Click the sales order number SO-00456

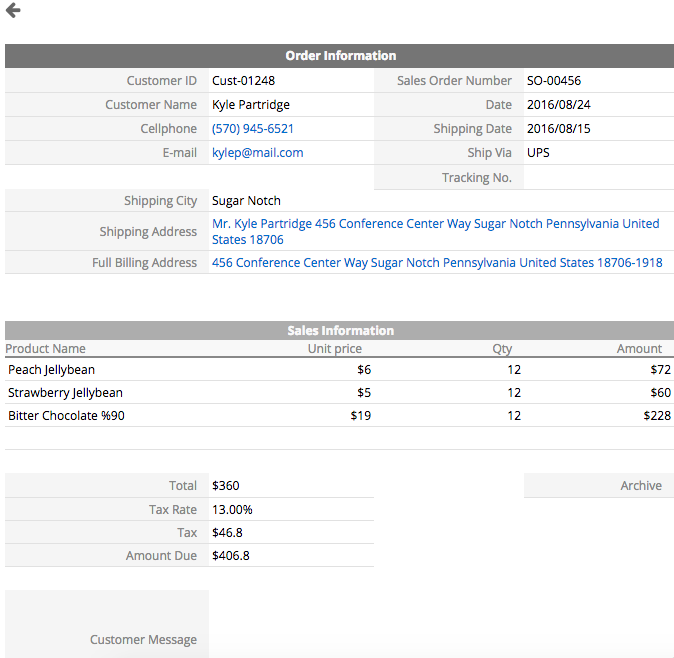click(554, 80)
